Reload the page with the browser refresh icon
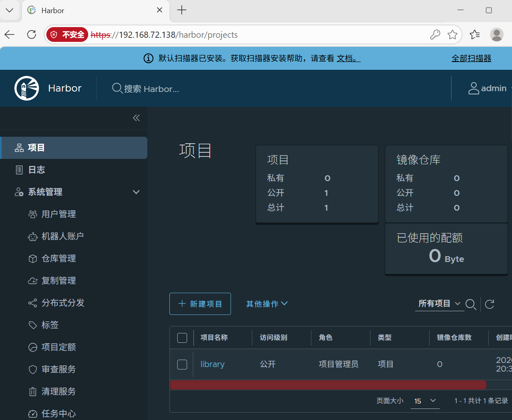Screen dimensions: 512x420 (32, 35)
